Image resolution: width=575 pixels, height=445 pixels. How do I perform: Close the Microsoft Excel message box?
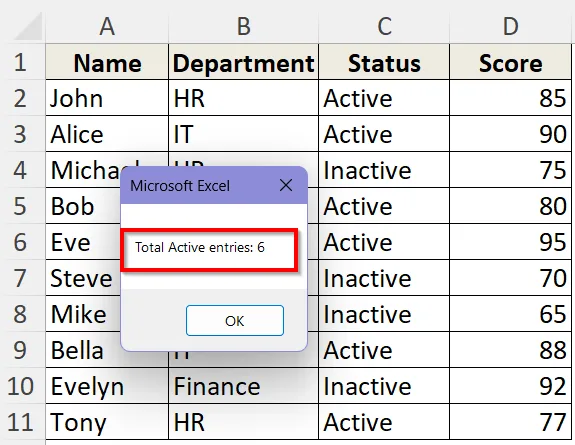(286, 186)
